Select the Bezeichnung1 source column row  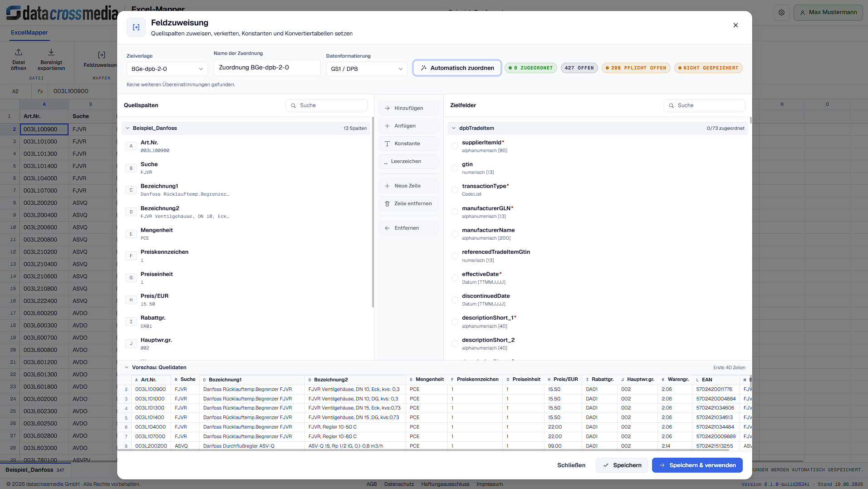[x=246, y=190]
